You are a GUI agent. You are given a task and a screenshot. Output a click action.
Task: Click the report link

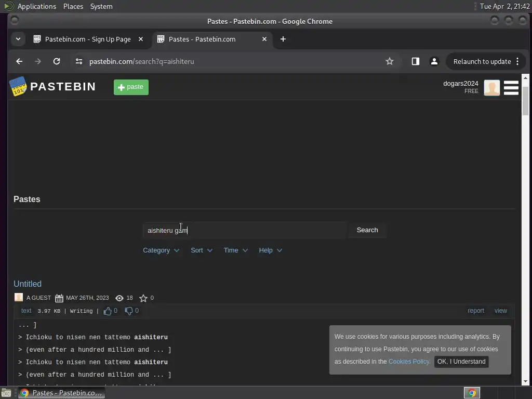coord(476,311)
